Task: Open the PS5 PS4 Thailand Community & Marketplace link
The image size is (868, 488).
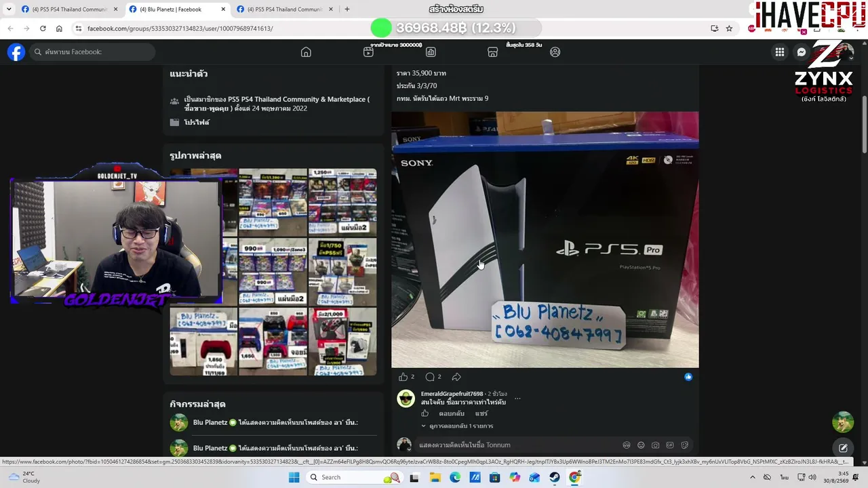Action: tap(277, 104)
